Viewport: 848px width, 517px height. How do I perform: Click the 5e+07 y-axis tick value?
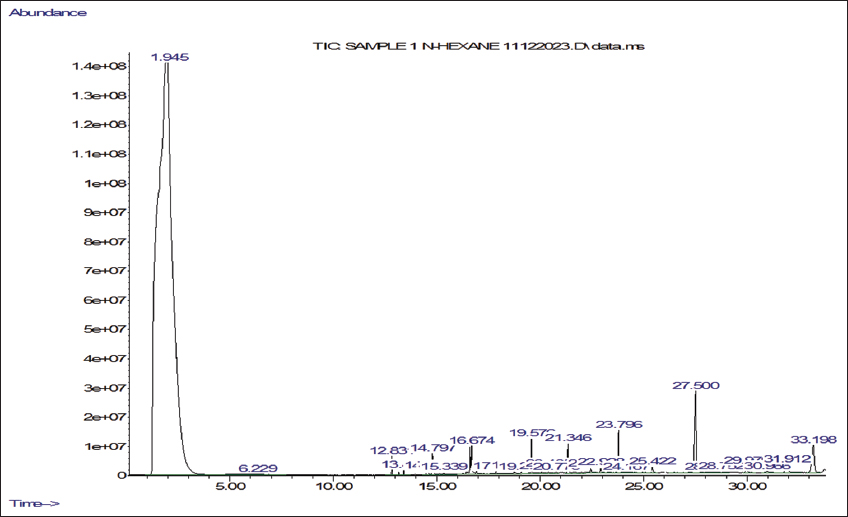[99, 329]
